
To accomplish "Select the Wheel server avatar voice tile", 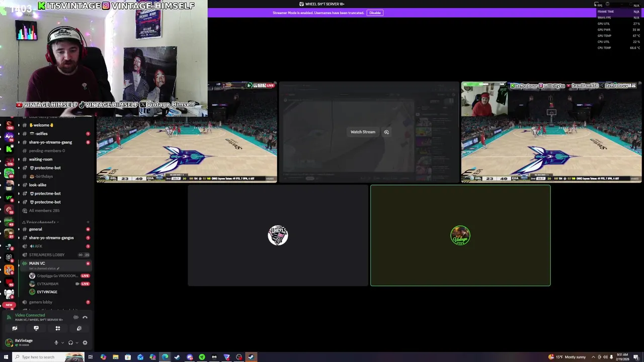I will 278,235.
